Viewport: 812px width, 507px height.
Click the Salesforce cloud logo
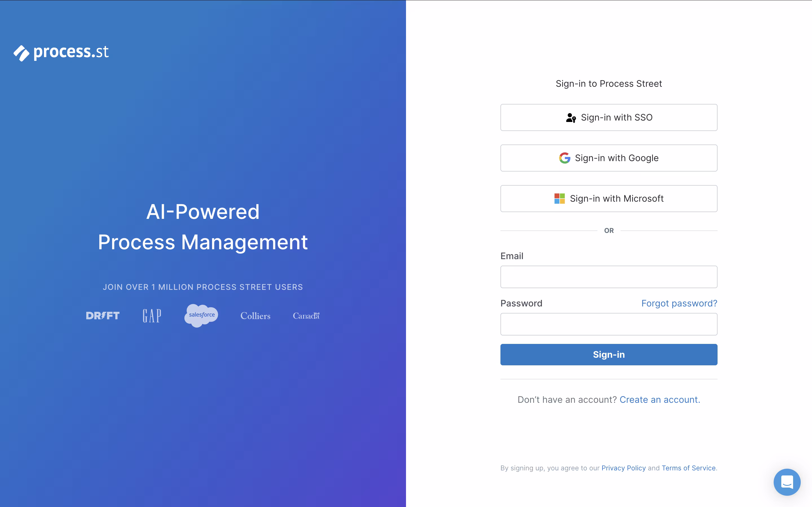tap(201, 315)
